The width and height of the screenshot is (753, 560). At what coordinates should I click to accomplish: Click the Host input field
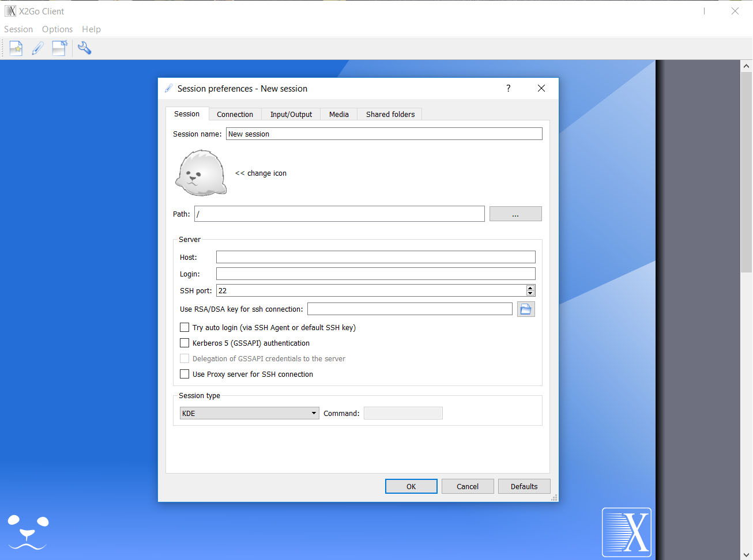(x=375, y=257)
